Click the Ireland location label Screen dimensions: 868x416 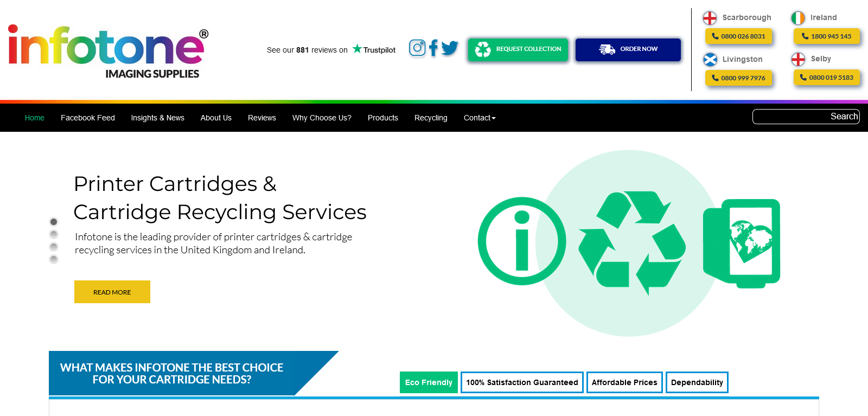tap(824, 17)
